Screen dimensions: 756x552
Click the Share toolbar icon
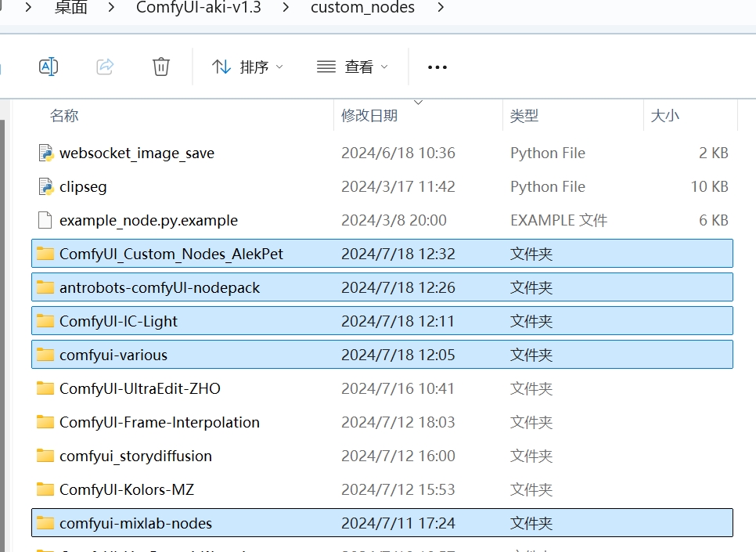[105, 67]
